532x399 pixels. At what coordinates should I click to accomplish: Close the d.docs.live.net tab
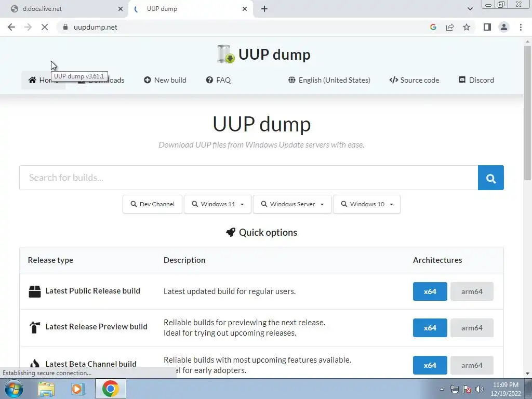tap(121, 9)
